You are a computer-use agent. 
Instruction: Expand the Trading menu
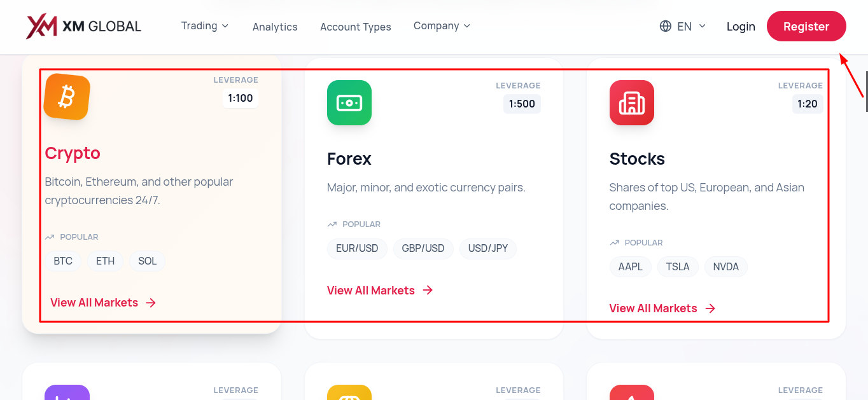point(205,26)
